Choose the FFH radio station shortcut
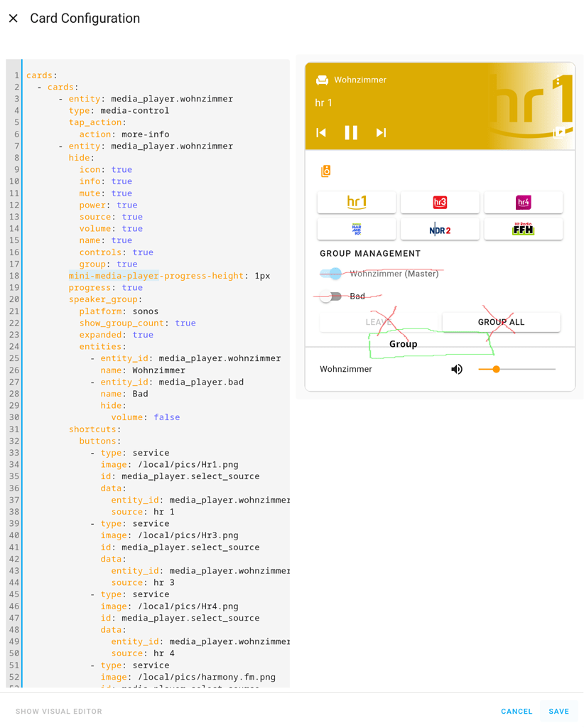This screenshot has height=728, width=584. tap(524, 229)
